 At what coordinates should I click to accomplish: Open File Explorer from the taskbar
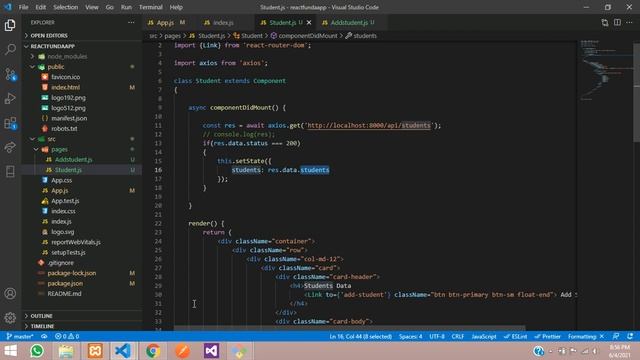(x=66, y=351)
